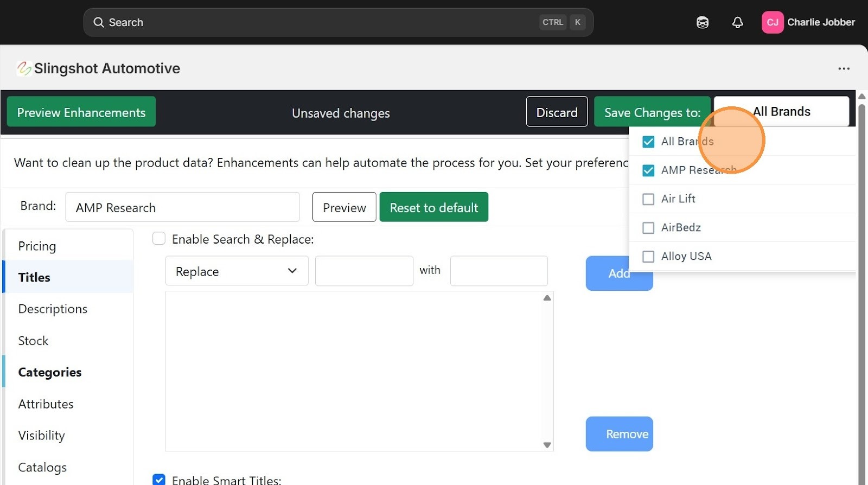Click the search text field before 'with'
The width and height of the screenshot is (868, 485).
(x=364, y=271)
